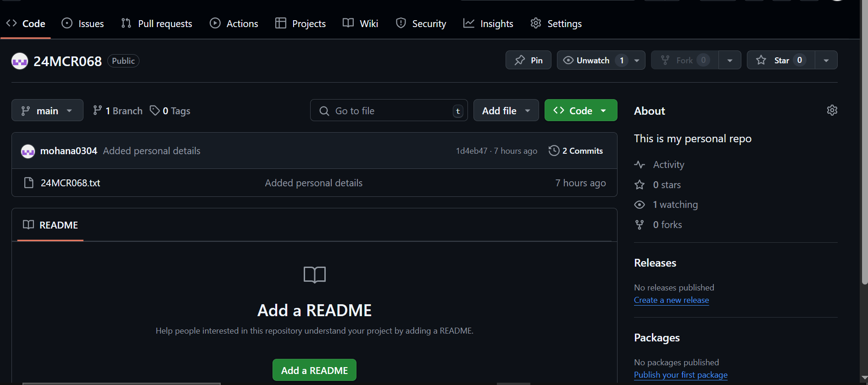Click mohana0304 avatar in commit row
The height and width of the screenshot is (385, 868).
point(28,151)
